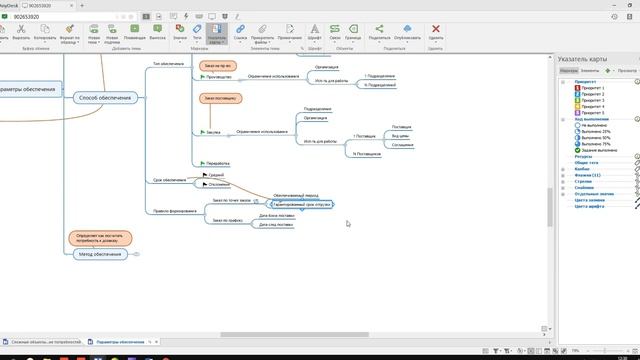Close the Параметры обеспечения document tab
This screenshot has height=360, width=640.
[156, 342]
